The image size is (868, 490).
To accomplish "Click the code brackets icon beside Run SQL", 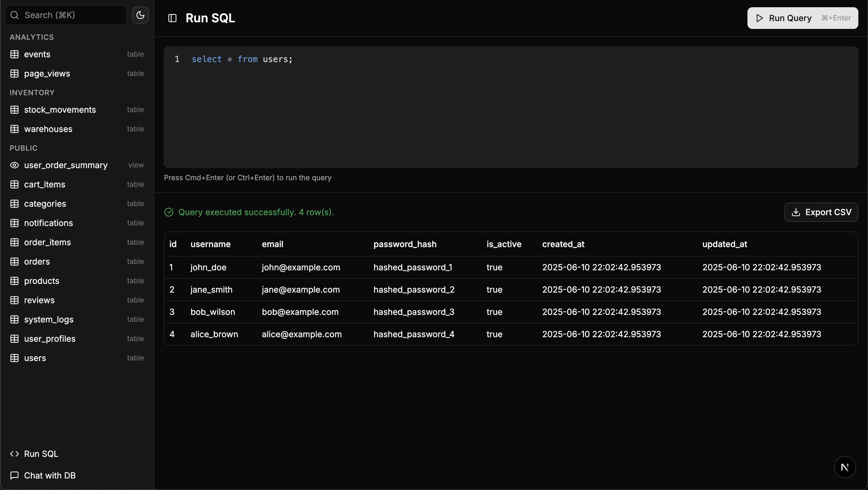I will pyautogui.click(x=14, y=454).
